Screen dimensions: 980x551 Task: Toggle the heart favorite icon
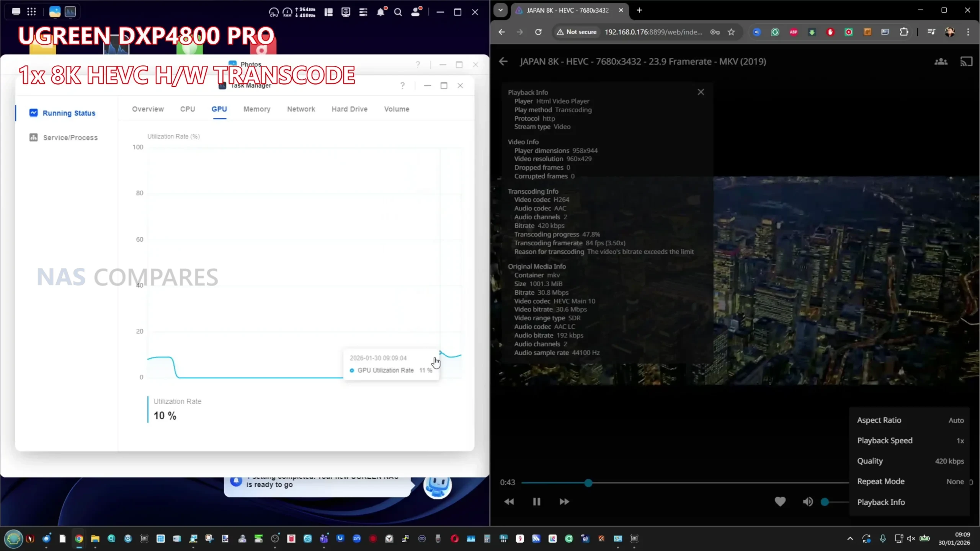780,502
